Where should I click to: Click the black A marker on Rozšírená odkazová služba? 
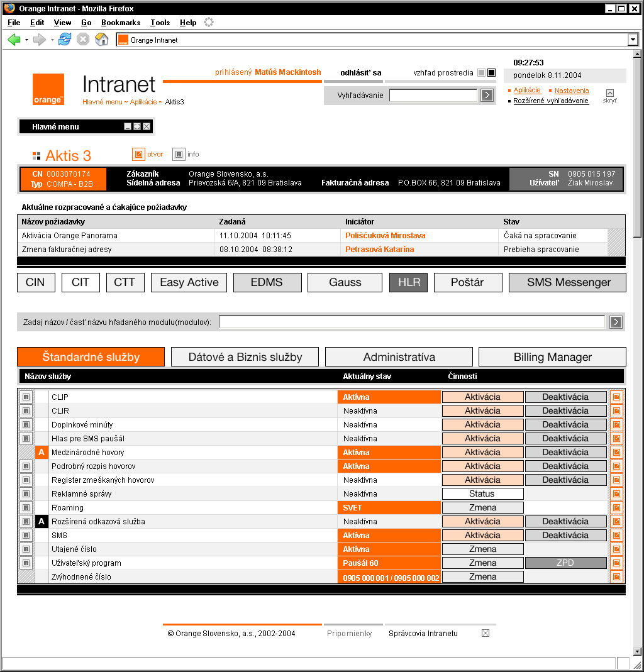point(42,522)
